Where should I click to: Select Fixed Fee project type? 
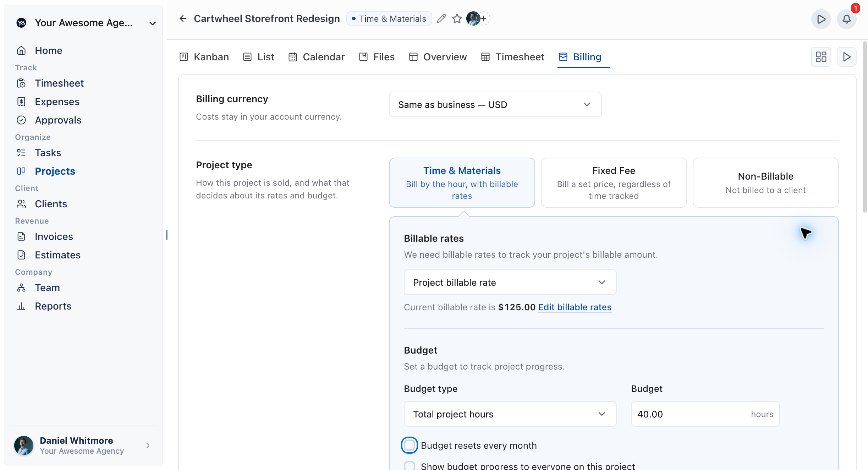(614, 182)
